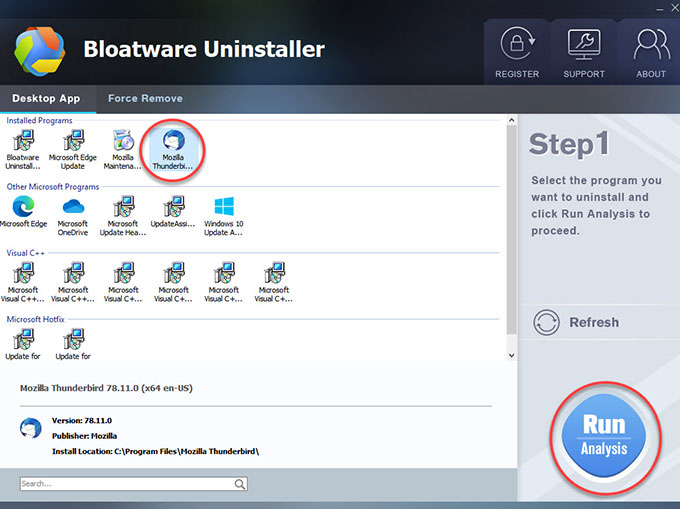
Task: Click the Bloatware Uninstaller colorful logo
Action: pyautogui.click(x=39, y=51)
